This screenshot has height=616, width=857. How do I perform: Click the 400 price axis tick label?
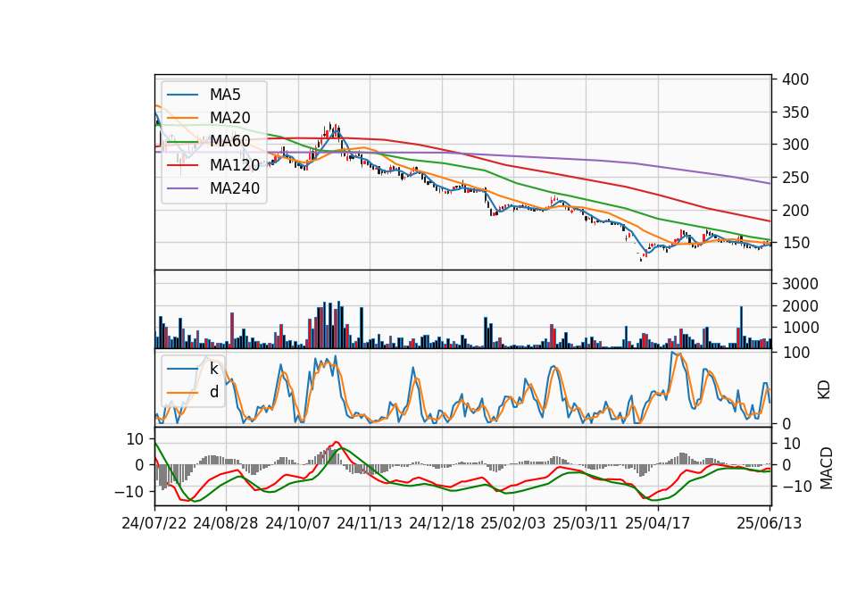click(x=795, y=79)
